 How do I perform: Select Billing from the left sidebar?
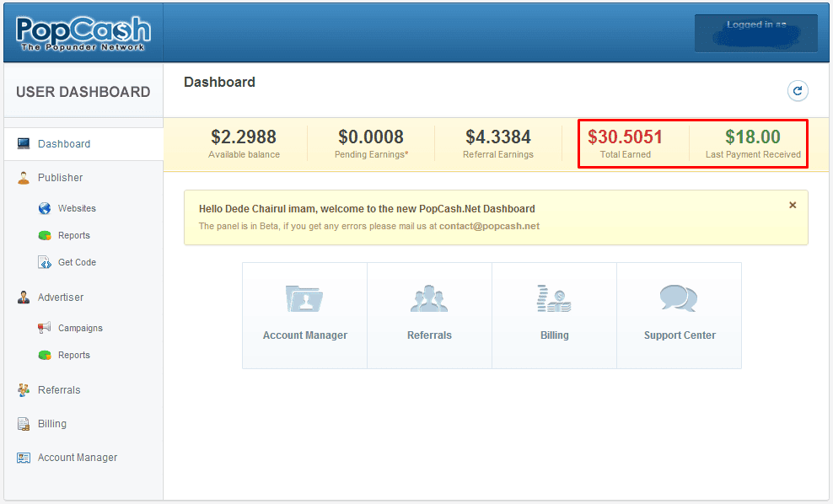tap(46, 423)
